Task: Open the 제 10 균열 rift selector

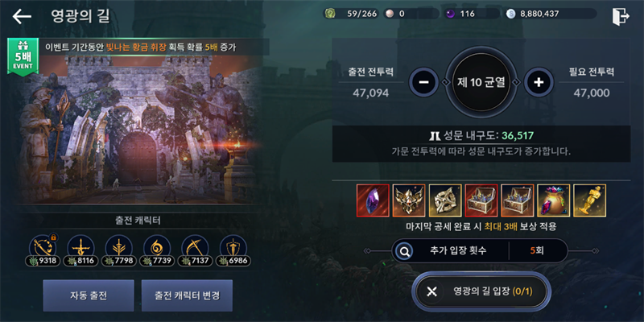Action: tap(481, 82)
